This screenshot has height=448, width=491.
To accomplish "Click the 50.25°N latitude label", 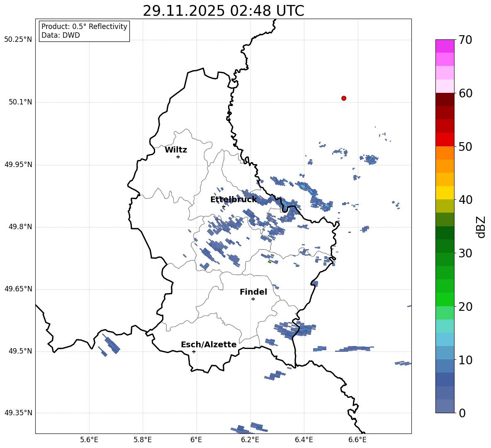I will pos(18,40).
